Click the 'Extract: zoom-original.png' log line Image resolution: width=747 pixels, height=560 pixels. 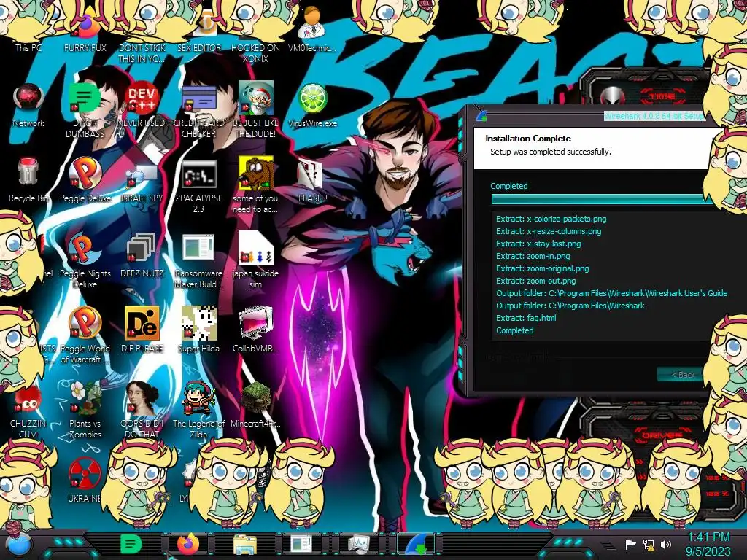pyautogui.click(x=542, y=268)
